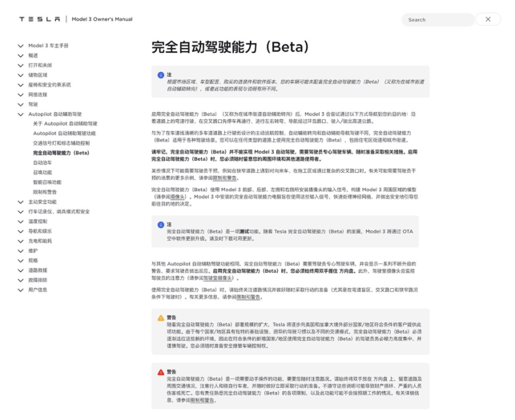
Task: Click the blue info icon of the first 注 note
Action: click(x=161, y=75)
